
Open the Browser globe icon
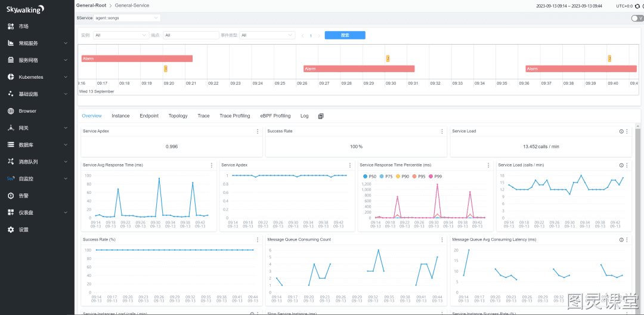(11, 111)
